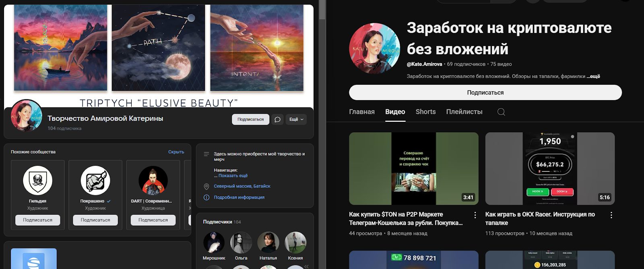Select the Видео tab
Image resolution: width=644 pixels, height=269 pixels.
tap(395, 112)
